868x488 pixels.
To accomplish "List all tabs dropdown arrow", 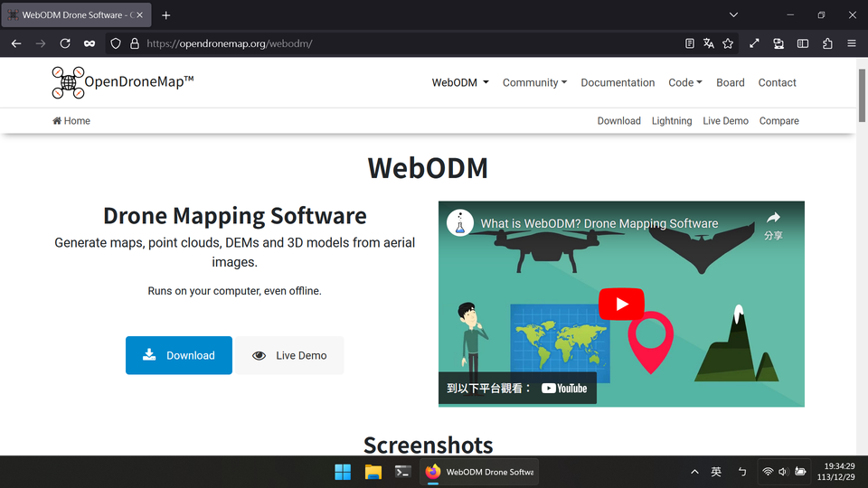I will (x=733, y=15).
